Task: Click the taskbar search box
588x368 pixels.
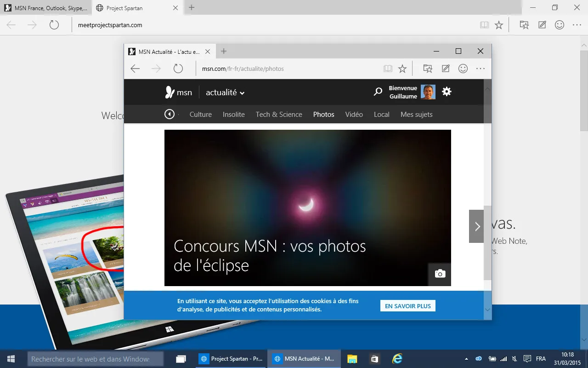Action: [95, 359]
